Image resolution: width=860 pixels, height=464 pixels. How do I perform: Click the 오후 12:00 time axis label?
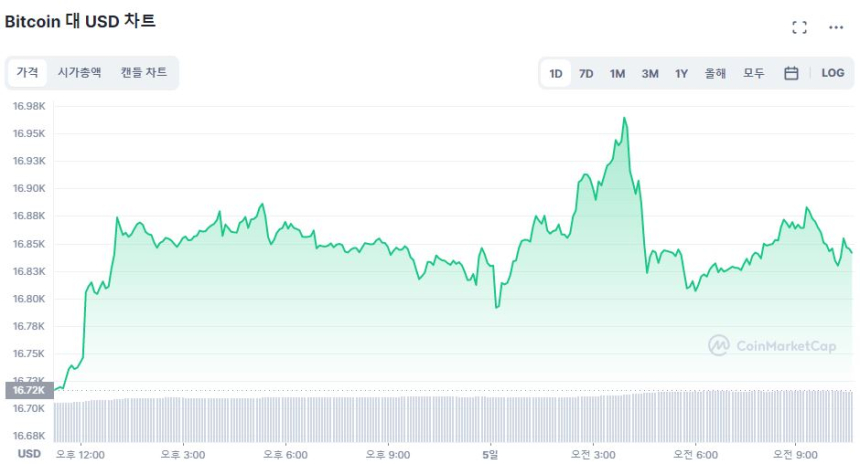point(80,454)
